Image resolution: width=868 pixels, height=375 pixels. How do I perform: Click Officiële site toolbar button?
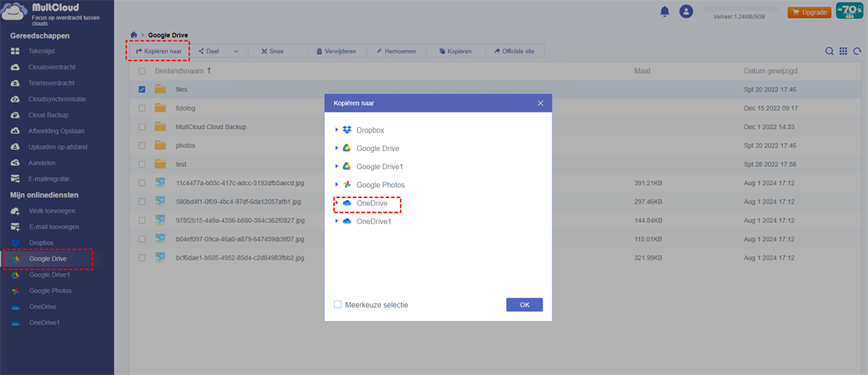[x=514, y=51]
